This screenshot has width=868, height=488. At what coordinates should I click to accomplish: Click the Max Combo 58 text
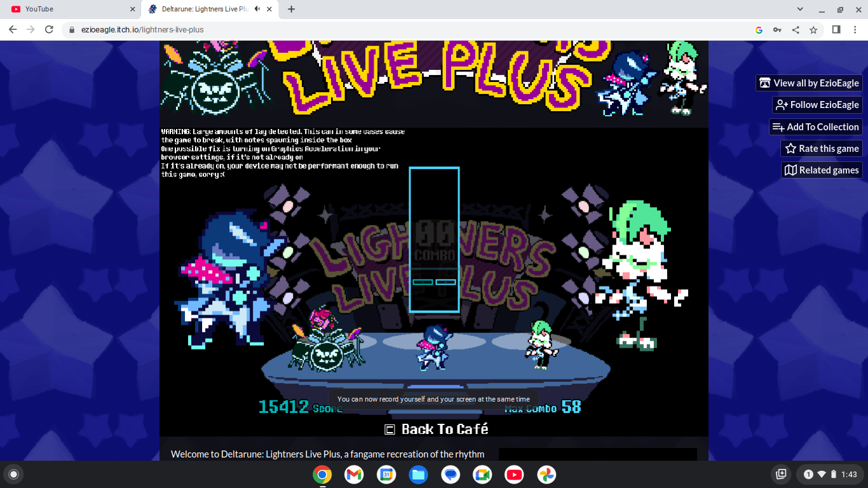(543, 407)
